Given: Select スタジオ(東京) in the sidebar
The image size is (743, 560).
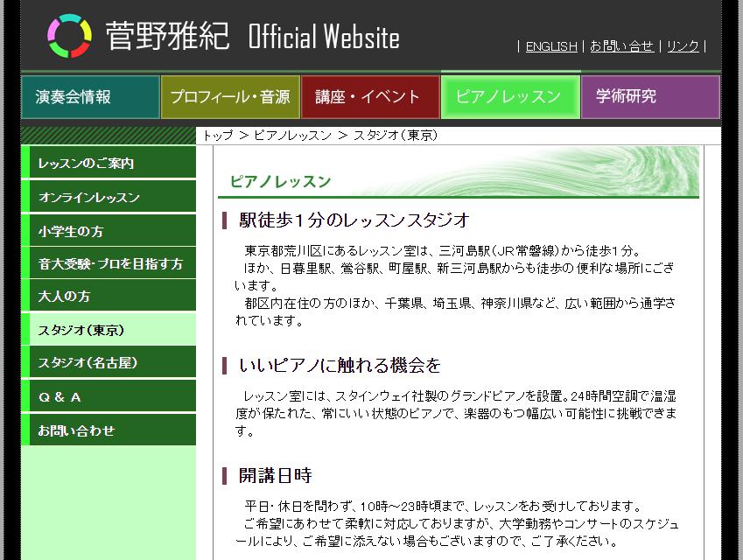Looking at the screenshot, I should click(81, 330).
